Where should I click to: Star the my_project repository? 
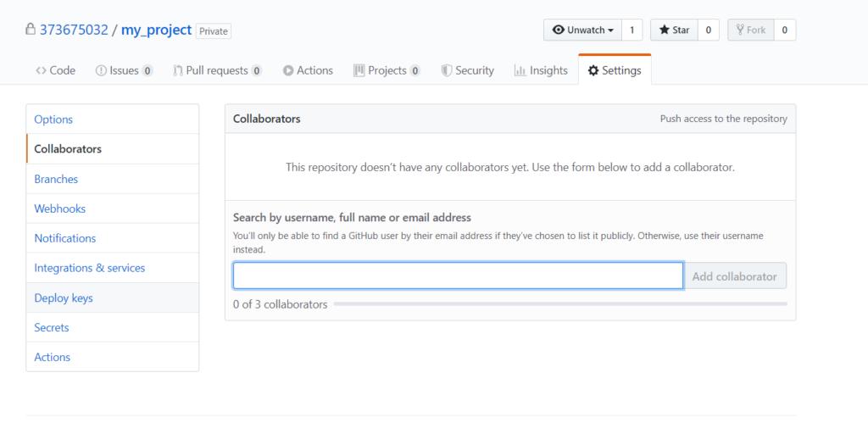674,30
